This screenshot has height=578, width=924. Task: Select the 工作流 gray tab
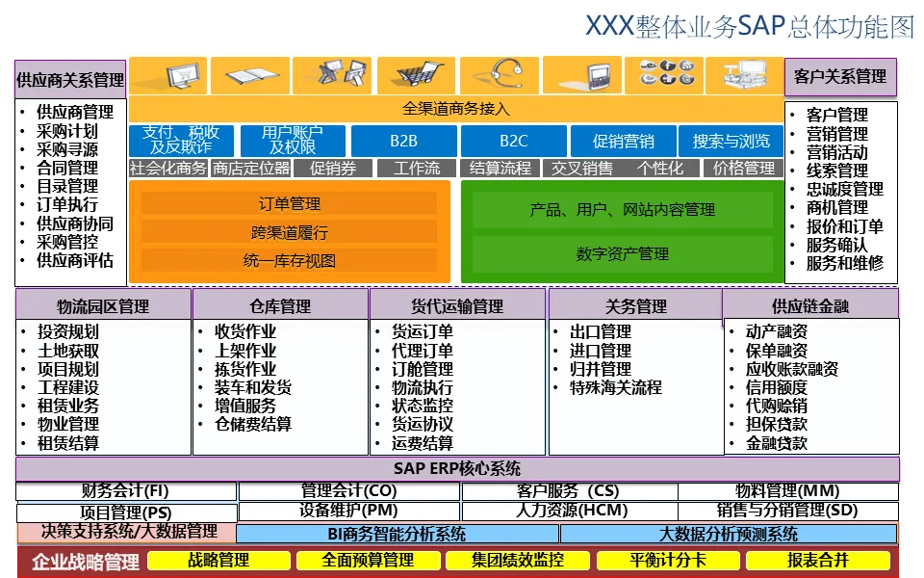pos(417,168)
